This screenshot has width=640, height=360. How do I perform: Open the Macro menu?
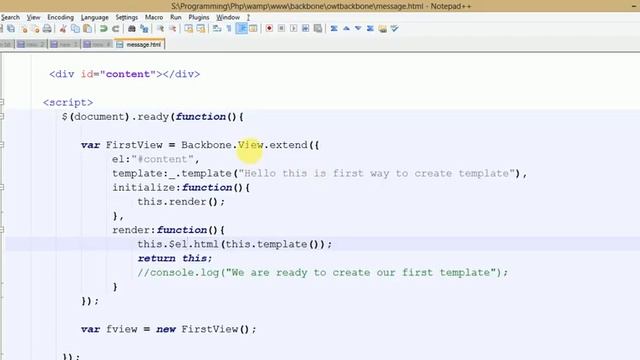coord(154,17)
